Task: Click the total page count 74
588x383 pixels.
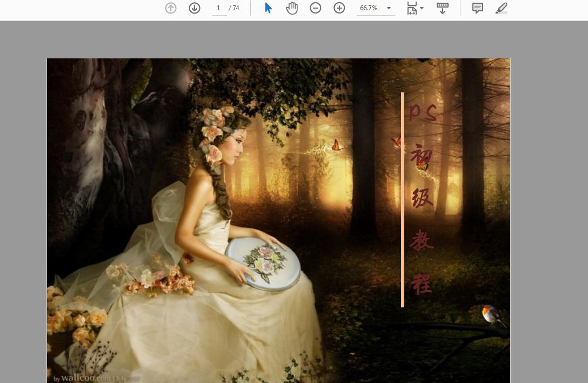Action: pos(236,8)
